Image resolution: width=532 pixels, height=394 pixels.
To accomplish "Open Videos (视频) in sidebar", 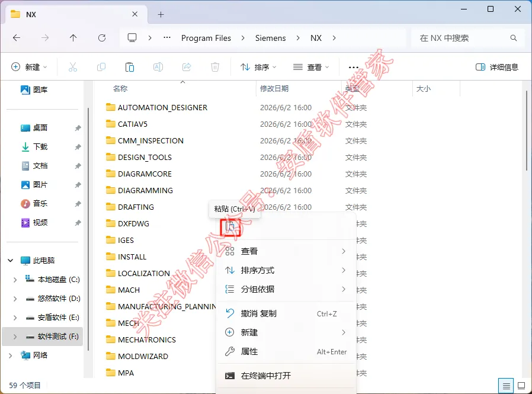I will click(x=34, y=223).
